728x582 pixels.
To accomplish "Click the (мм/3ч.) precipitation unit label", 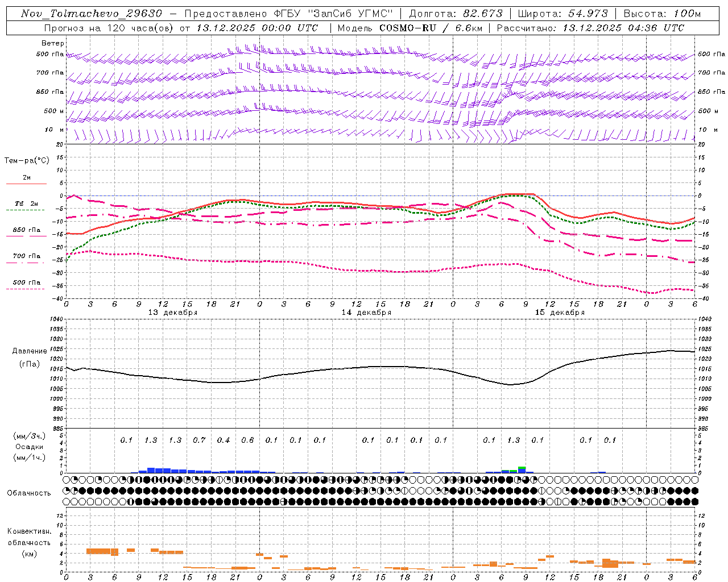I will (30, 436).
